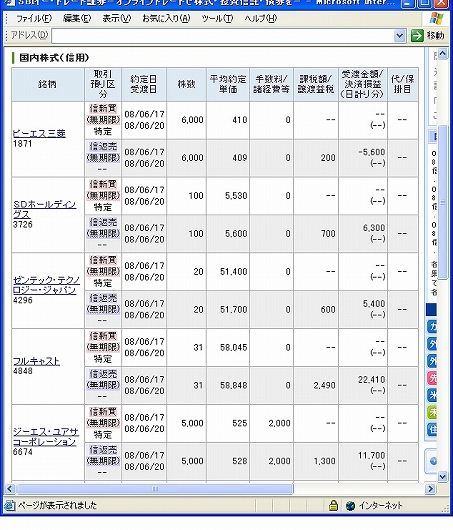The image size is (453, 530).
Task: Click the green 未 sidebar icon
Action: pos(432,412)
